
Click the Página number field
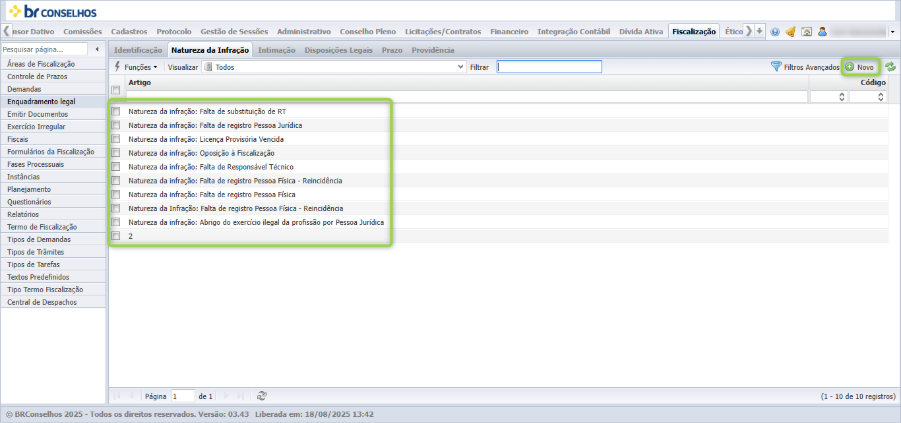pyautogui.click(x=183, y=396)
